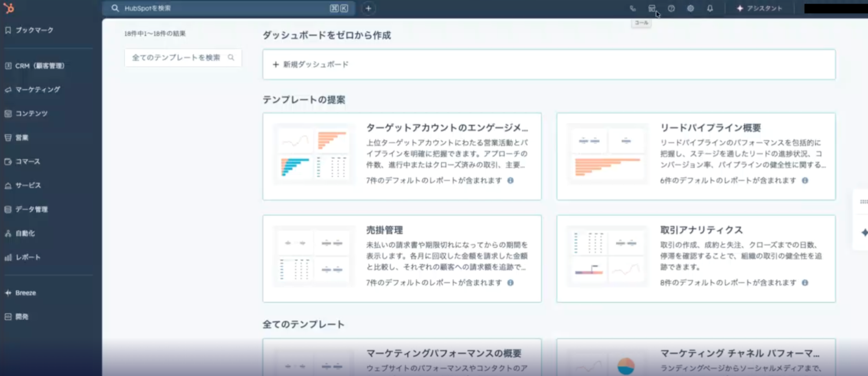Click info icon on 売掛管理 card
Viewport: 868px width, 376px height.
point(511,283)
